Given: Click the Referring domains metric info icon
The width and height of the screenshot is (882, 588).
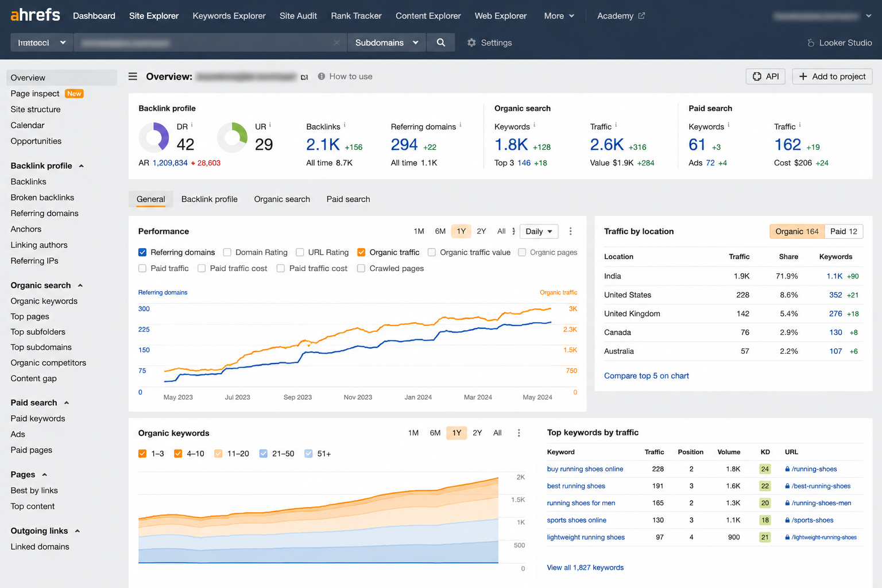Looking at the screenshot, I should point(461,125).
